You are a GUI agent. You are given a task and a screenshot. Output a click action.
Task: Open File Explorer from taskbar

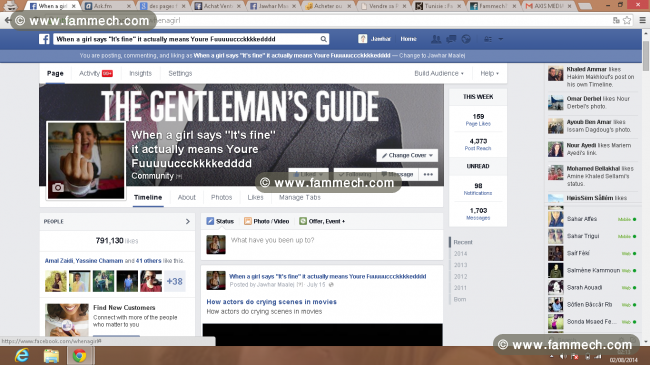51,356
